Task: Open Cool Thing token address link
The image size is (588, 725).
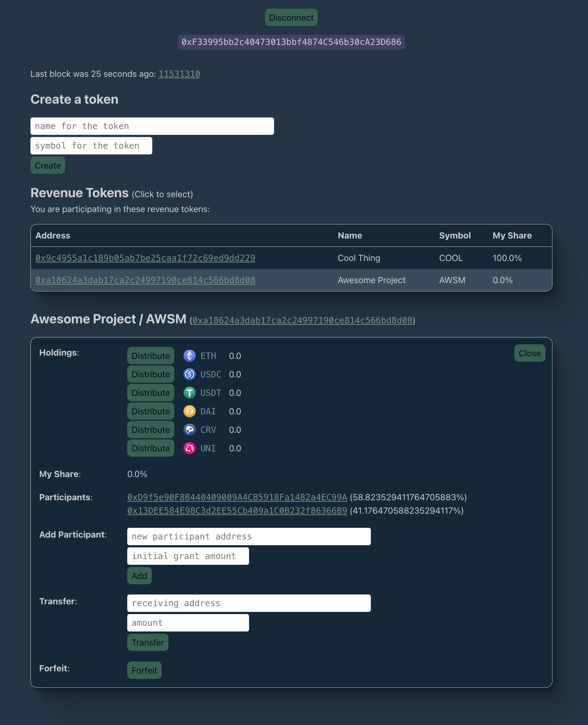Action: coord(145,258)
